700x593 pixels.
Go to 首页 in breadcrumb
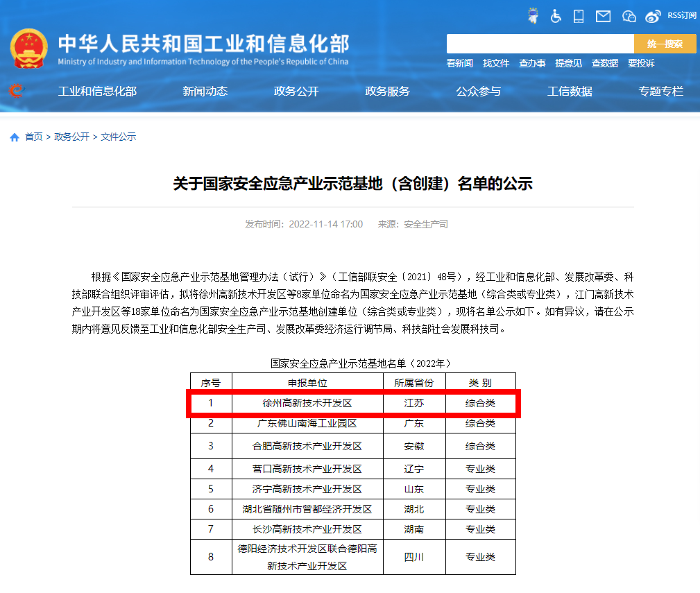34,137
